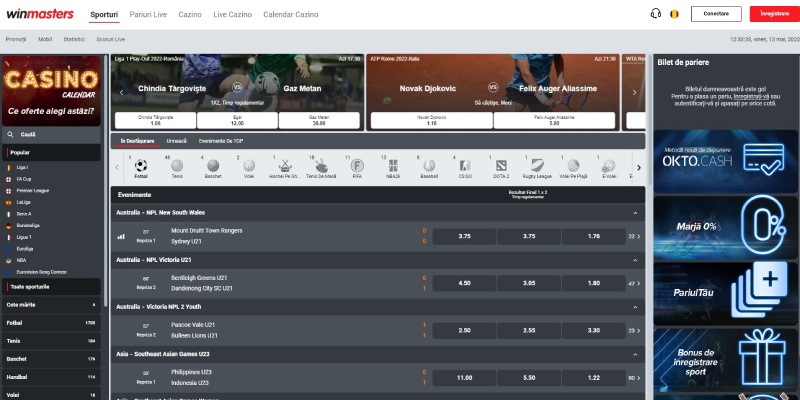The image size is (800, 400).
Task: Select the Volei Pe Plajă icon
Action: coord(573,166)
